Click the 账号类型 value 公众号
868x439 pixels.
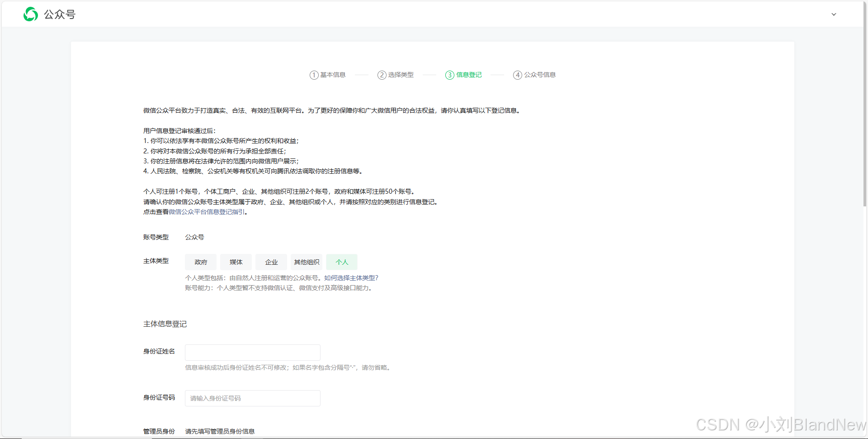[x=194, y=237]
